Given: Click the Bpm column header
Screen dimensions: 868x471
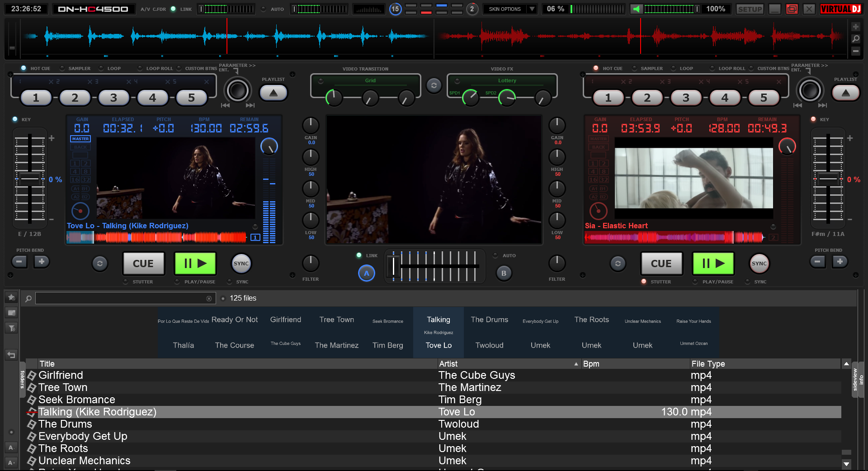Looking at the screenshot, I should click(x=633, y=364).
